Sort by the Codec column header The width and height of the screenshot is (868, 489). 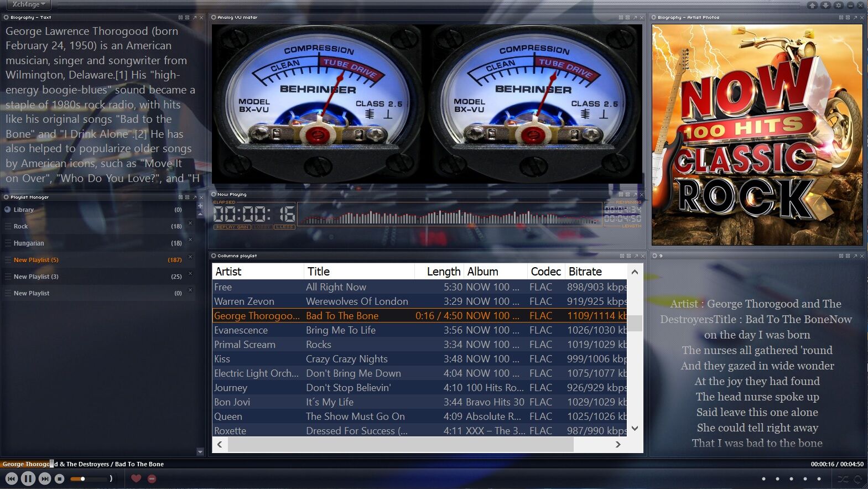(546, 272)
